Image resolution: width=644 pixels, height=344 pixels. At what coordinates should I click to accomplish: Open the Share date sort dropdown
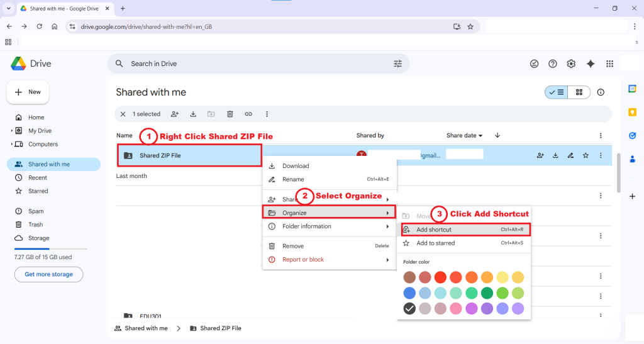click(x=465, y=135)
